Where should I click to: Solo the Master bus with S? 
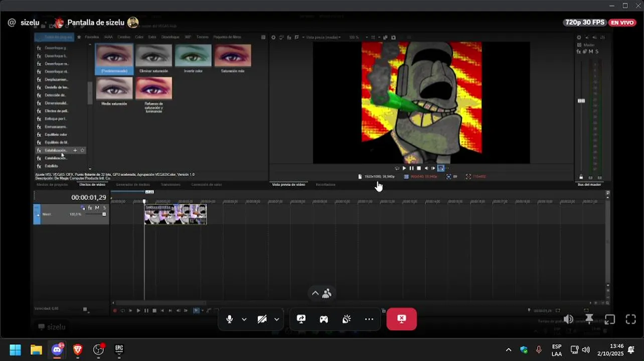(596, 52)
